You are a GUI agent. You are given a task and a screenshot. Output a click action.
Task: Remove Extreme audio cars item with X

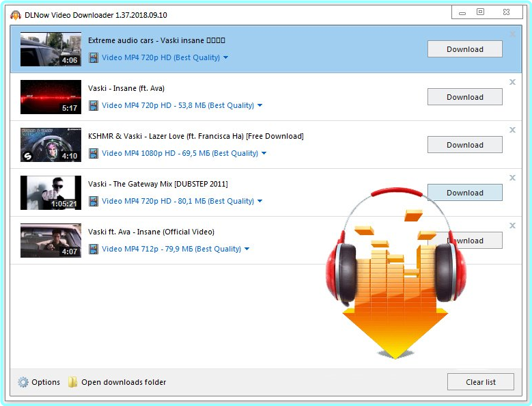(512, 34)
